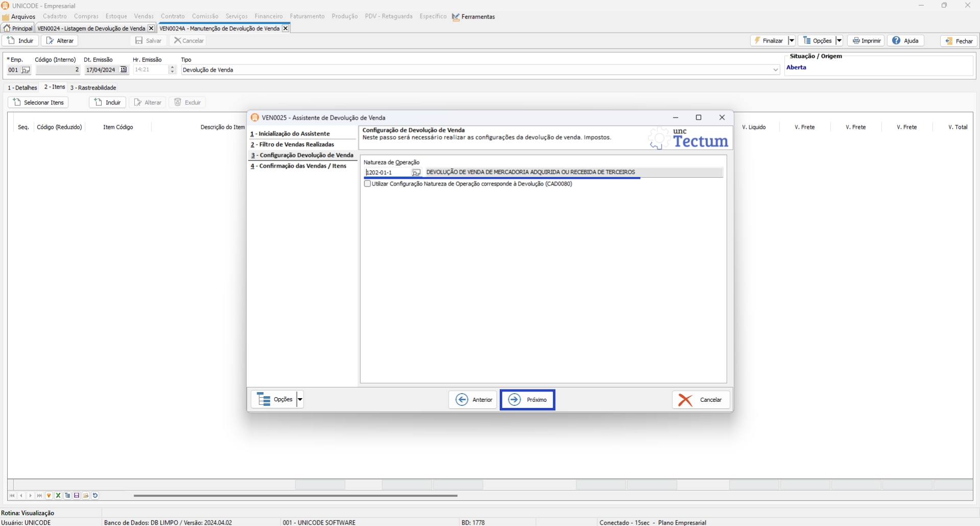Viewport: 980px width, 526px height.
Task: Open calendar picker in Dt. Emissão field
Action: [123, 70]
